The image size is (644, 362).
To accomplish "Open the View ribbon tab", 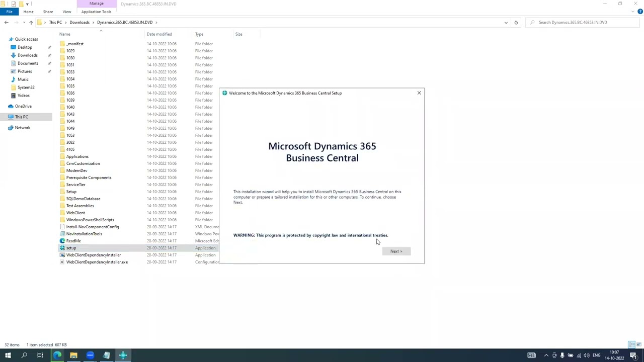I will pyautogui.click(x=66, y=12).
